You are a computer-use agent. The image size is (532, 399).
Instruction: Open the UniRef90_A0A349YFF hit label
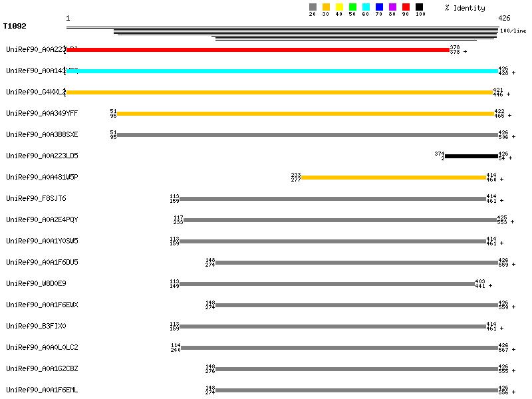[42, 113]
